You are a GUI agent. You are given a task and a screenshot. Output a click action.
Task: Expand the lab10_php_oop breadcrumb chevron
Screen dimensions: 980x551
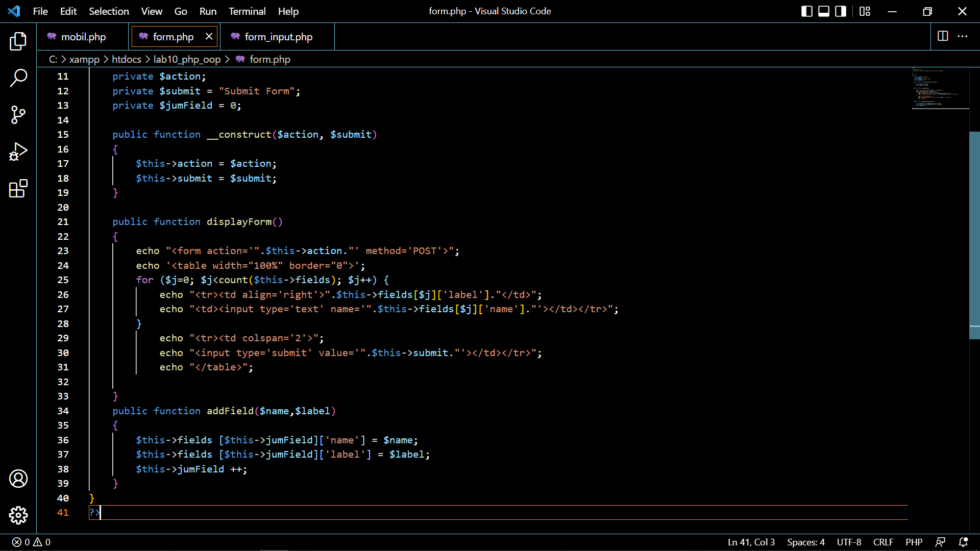[x=228, y=59]
